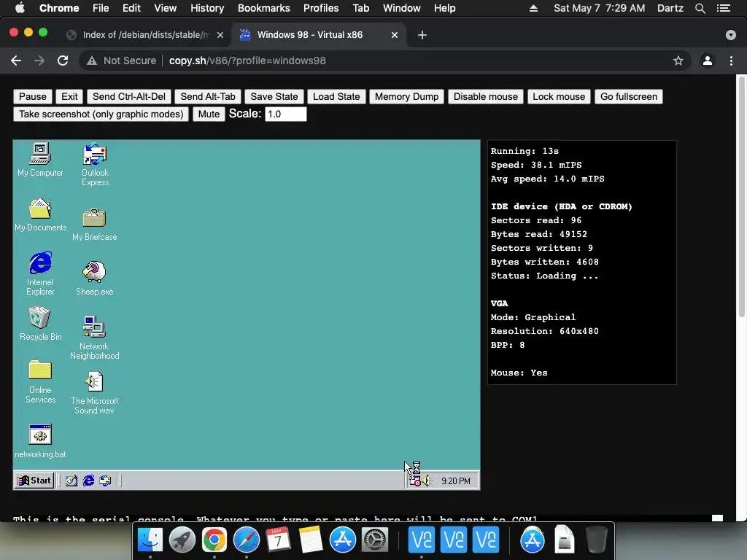Open the Window menu
747x560 pixels.
point(402,8)
